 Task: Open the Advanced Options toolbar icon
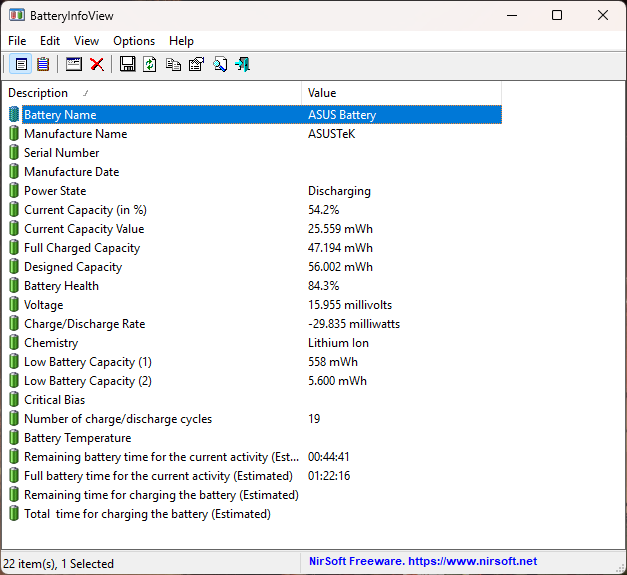click(x=74, y=64)
